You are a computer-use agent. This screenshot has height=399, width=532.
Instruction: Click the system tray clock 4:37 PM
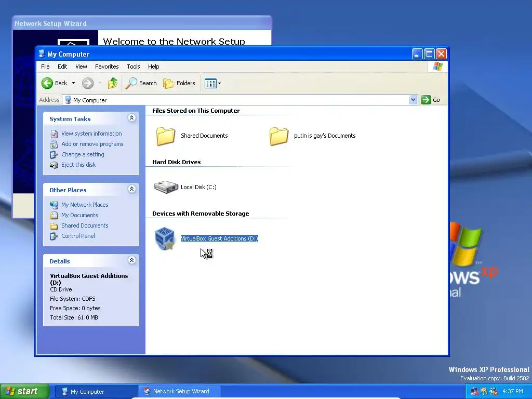click(x=513, y=391)
